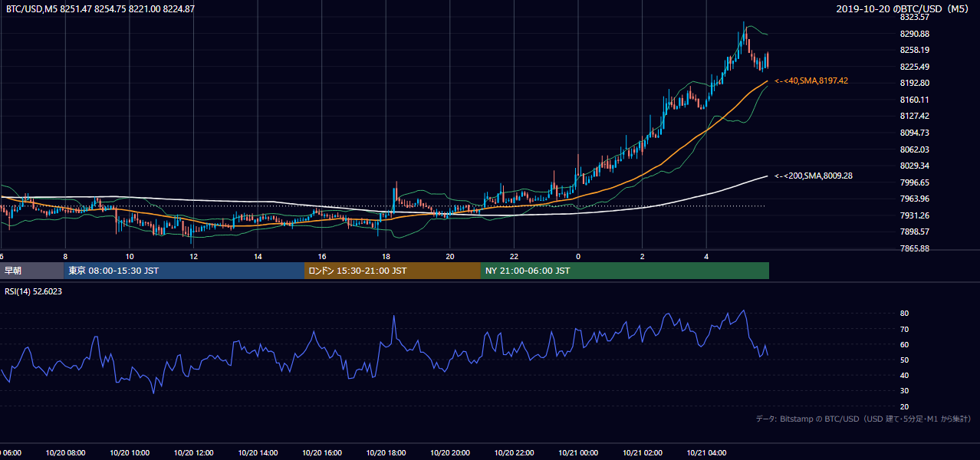
Task: Click the 10/21 00:00 date label
Action: tap(578, 453)
